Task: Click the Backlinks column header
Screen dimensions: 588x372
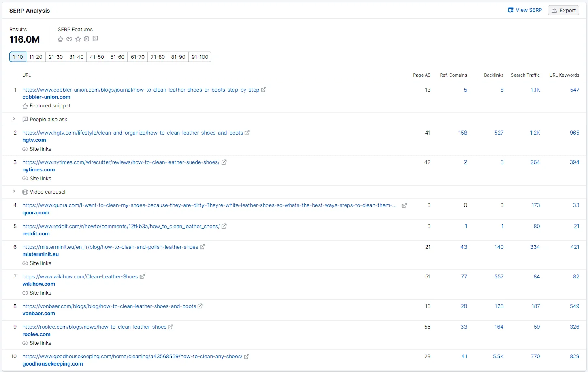Action: 494,75
